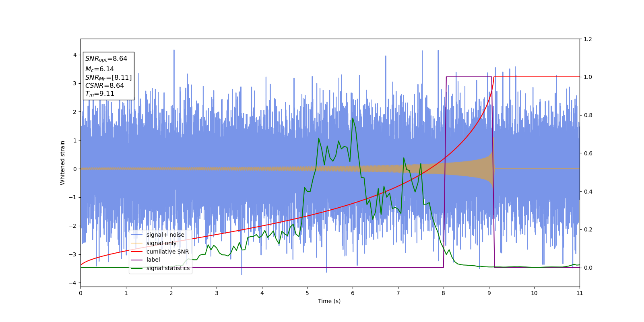The image size is (644, 322).
Task: Click the 'Time (s)' x-axis label
Action: 329,301
